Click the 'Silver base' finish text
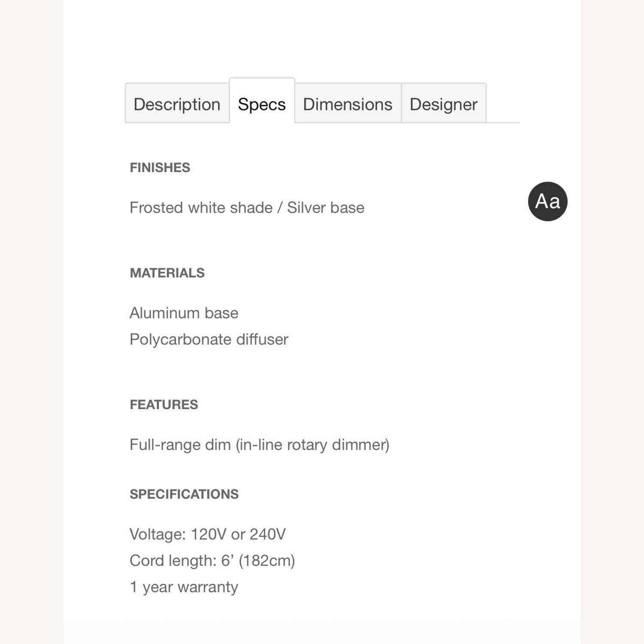 325,208
